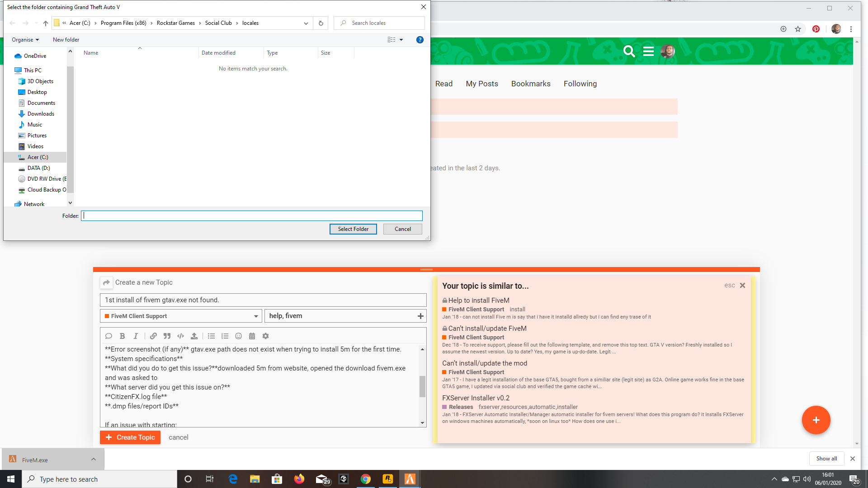Open the forum search
This screenshot has height=488, width=868.
(629, 52)
